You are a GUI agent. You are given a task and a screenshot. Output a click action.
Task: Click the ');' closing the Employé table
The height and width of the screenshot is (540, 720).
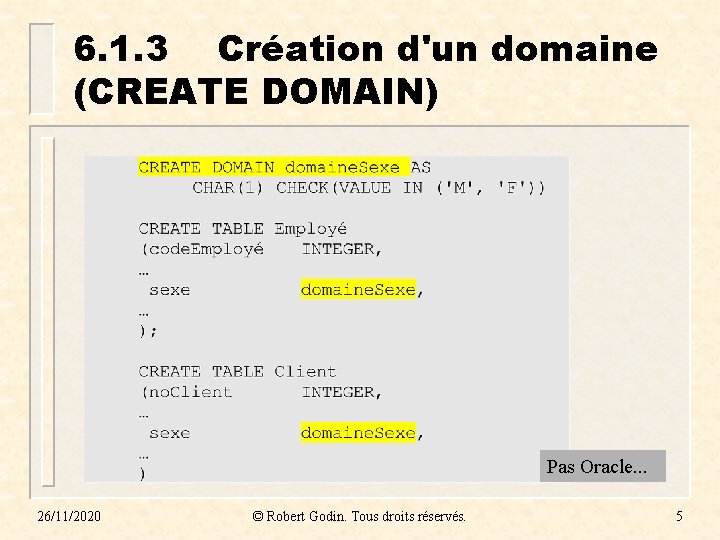point(148,331)
